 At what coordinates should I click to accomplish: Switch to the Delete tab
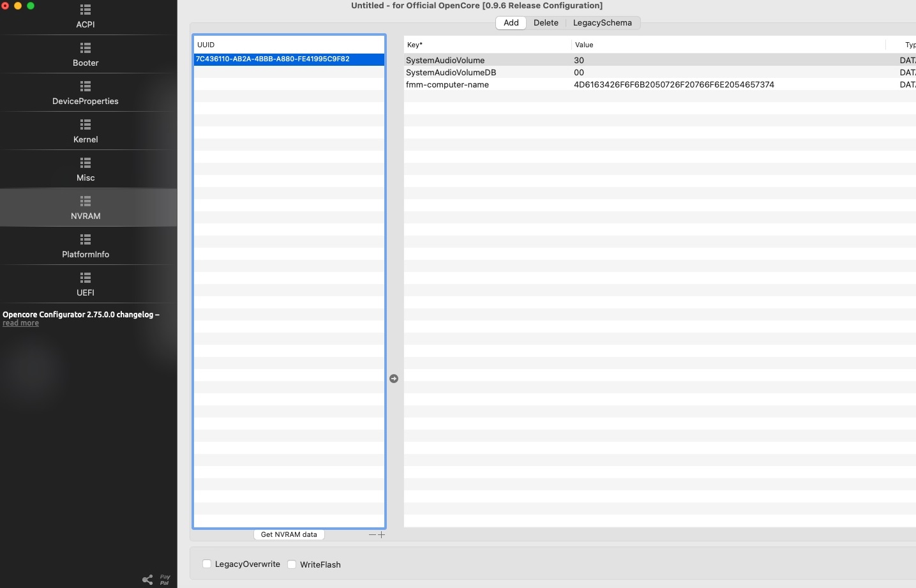click(546, 23)
